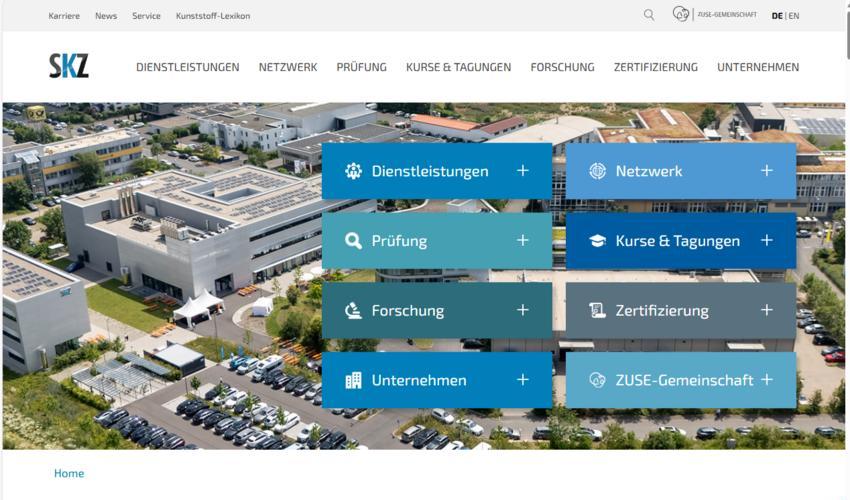Click the SKZ logo

[x=69, y=66]
